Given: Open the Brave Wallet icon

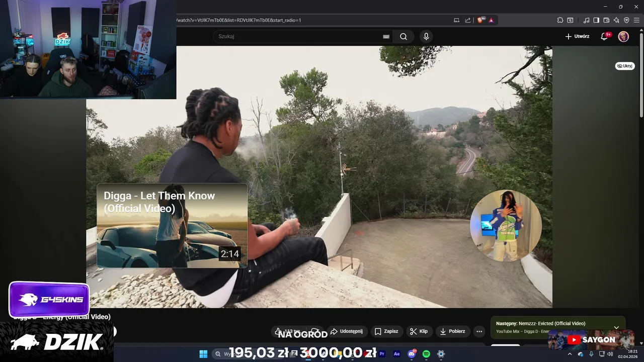Looking at the screenshot, I should (606, 20).
